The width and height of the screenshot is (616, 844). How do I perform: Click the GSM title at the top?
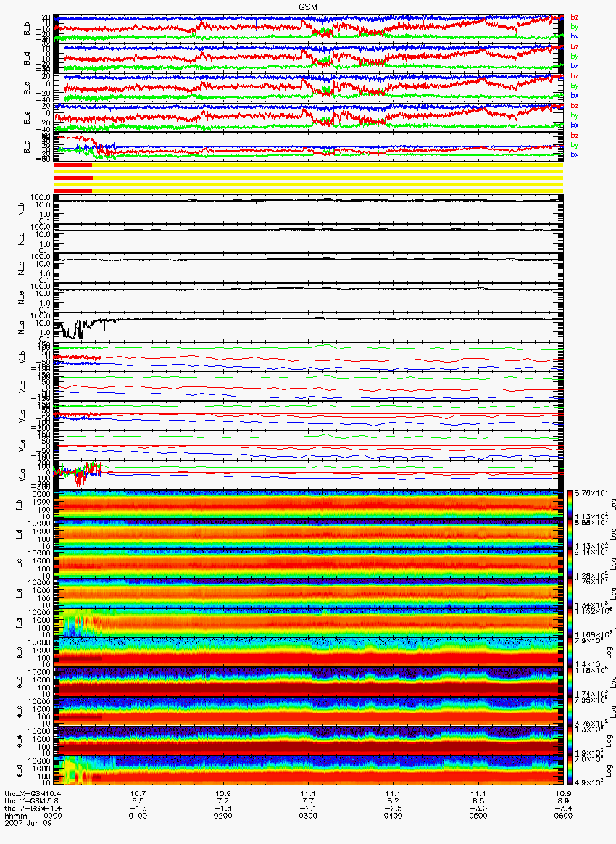308,7
